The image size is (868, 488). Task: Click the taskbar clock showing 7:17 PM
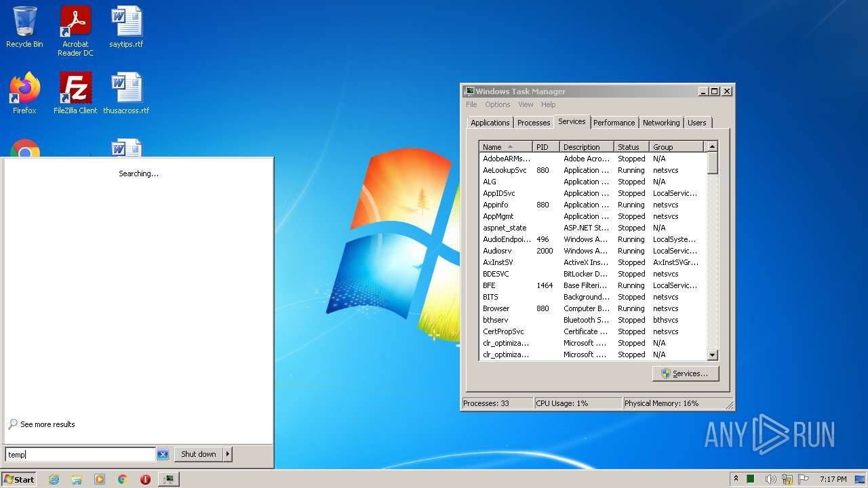[x=833, y=479]
